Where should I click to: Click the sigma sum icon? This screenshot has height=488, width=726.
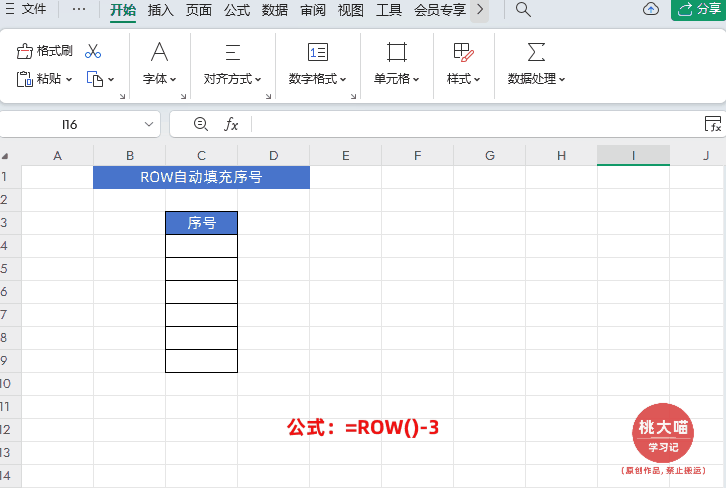536,52
